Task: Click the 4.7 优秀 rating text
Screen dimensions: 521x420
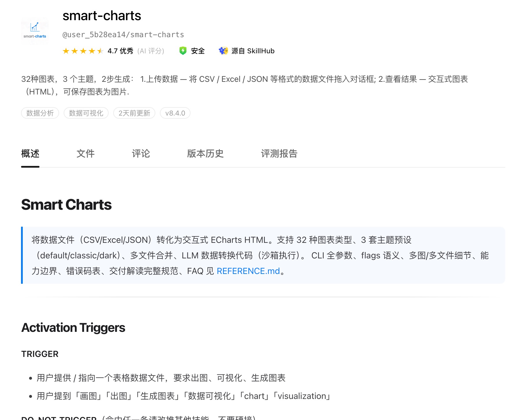Action: point(120,51)
